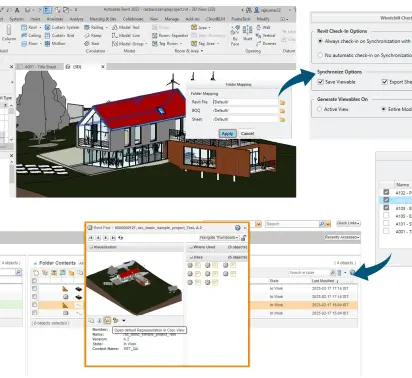Select the Floor tool in the ribbon
Screen dimensions: 412x378
pos(30,43)
